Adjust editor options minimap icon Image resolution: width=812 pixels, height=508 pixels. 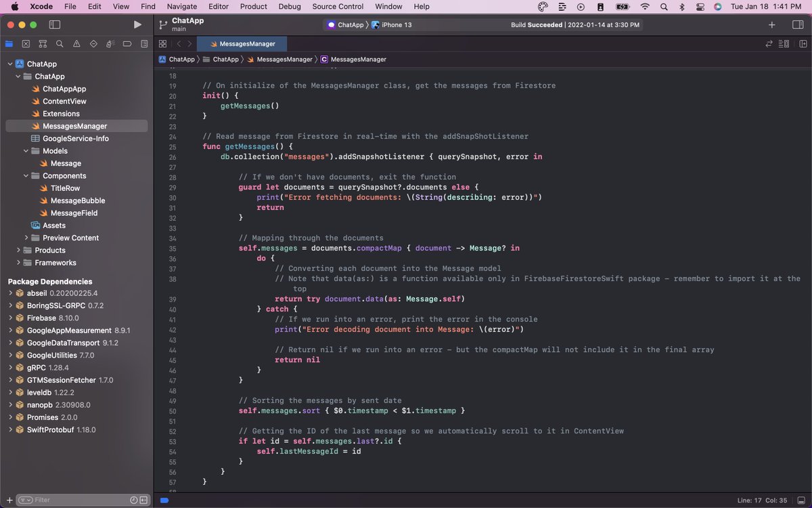pos(784,44)
